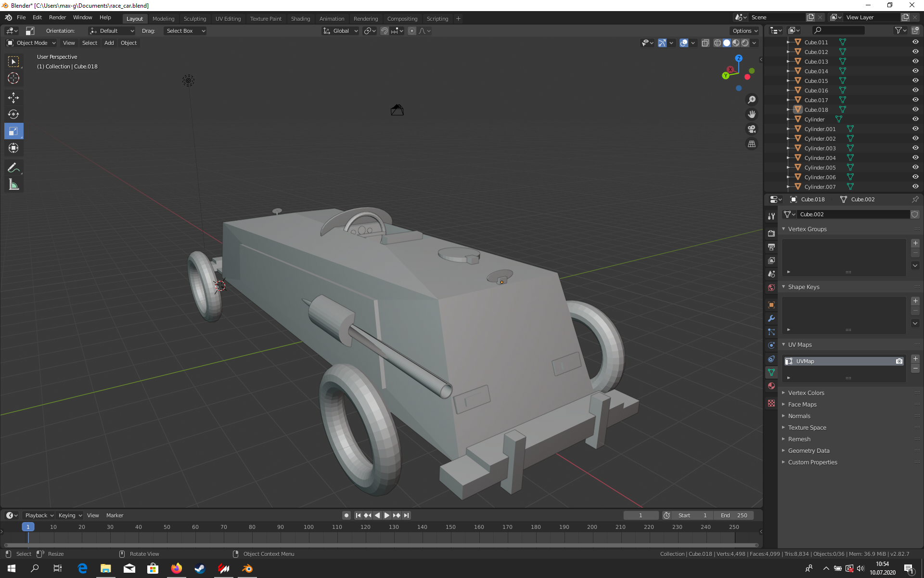Open the Keying menu in timeline

click(x=70, y=515)
